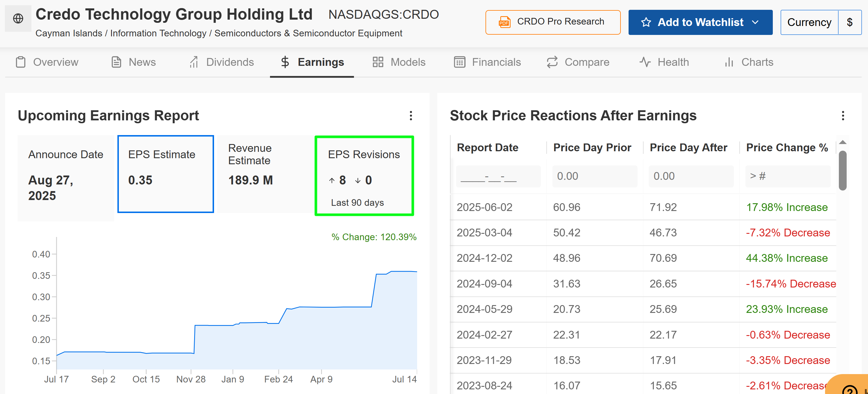868x394 pixels.
Task: Go to the Dividends tab
Action: [x=221, y=62]
